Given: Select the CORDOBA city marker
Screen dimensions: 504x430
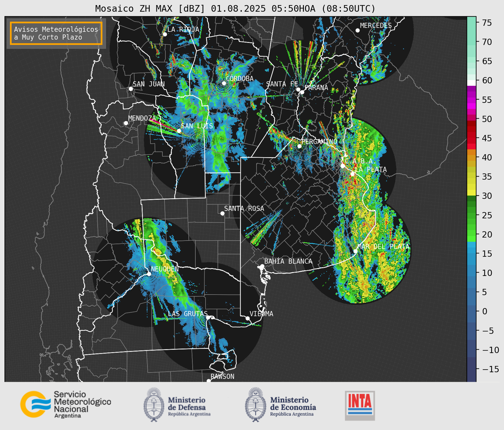Looking at the screenshot, I should [x=224, y=83].
